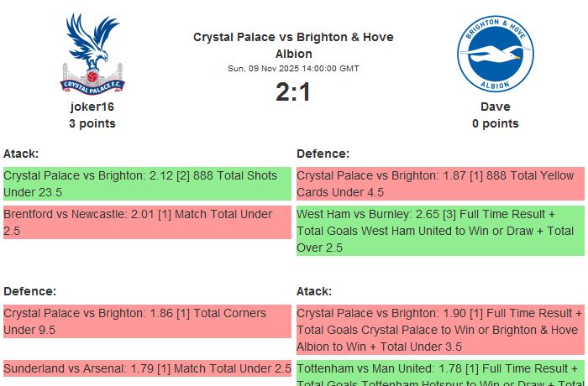Select the Brentford vs Newcastle bet row

[x=147, y=222]
